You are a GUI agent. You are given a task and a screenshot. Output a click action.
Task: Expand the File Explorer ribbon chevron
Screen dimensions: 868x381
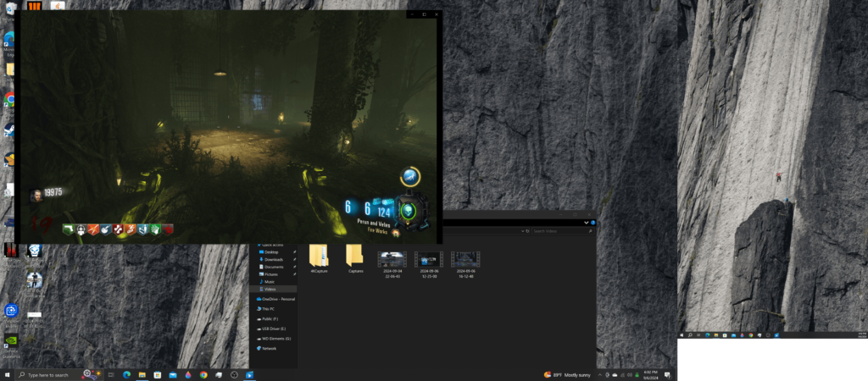[587, 223]
